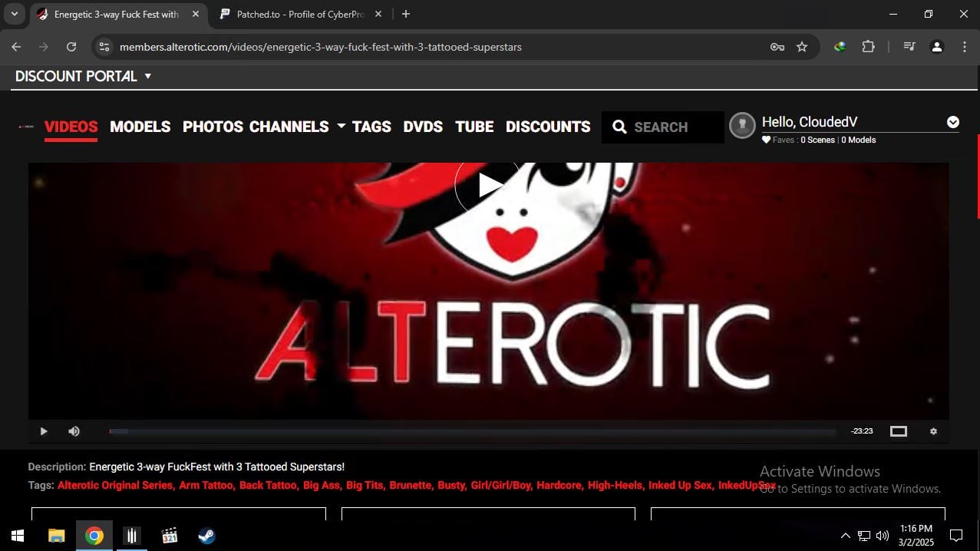Click the High-Heels tag

tap(615, 485)
